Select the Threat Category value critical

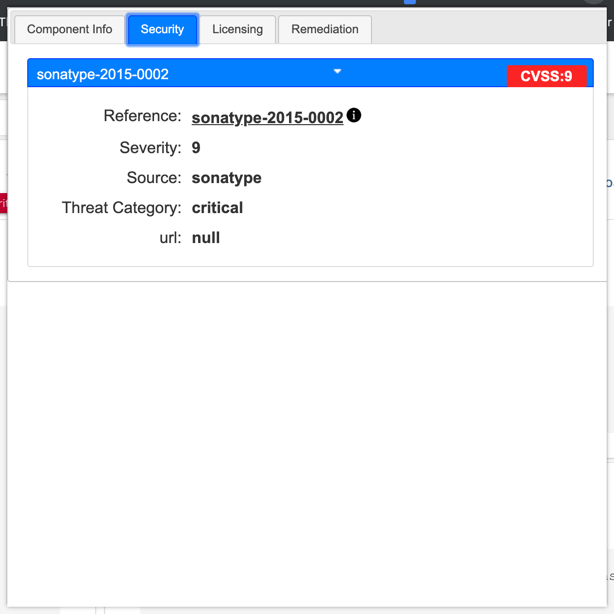click(217, 208)
